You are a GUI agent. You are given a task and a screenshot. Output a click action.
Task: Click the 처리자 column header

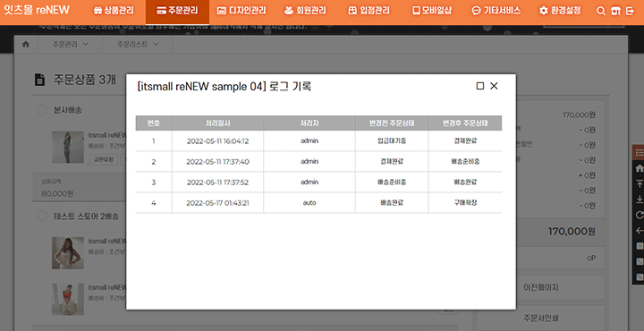point(309,123)
